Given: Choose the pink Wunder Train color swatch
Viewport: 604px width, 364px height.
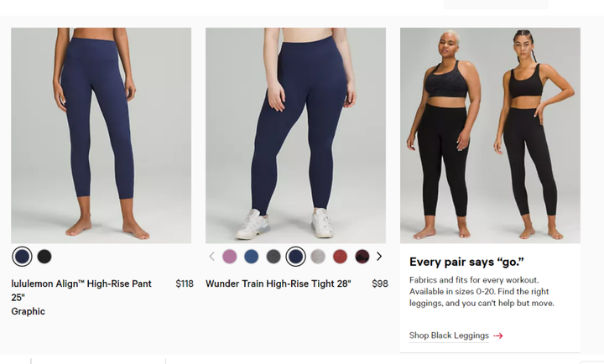Looking at the screenshot, I should coord(230,257).
